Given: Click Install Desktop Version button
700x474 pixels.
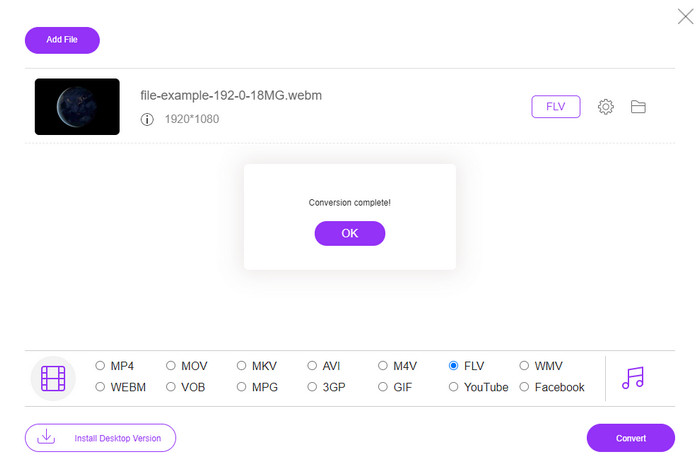Looking at the screenshot, I should [x=100, y=438].
